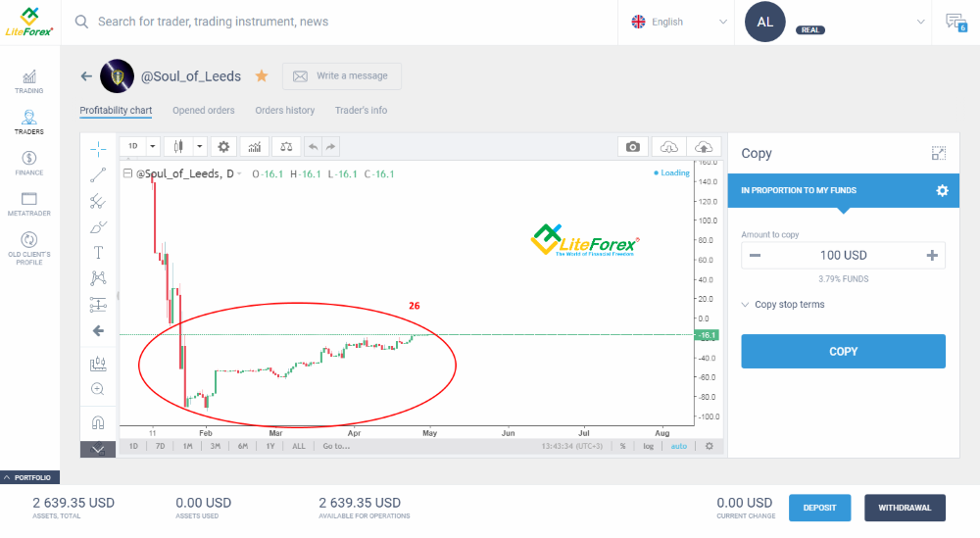Switch to Trader's info tab
980x538 pixels.
361,111
